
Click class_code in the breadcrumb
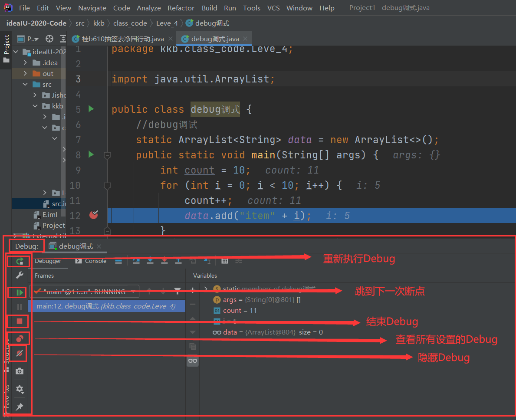coord(130,23)
